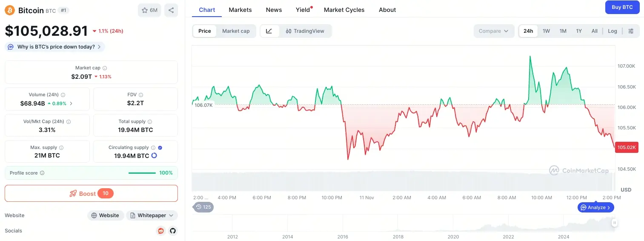Viewport: 644px width, 241px height.
Task: Expand Volume (24h) details chevron
Action: pos(71,103)
